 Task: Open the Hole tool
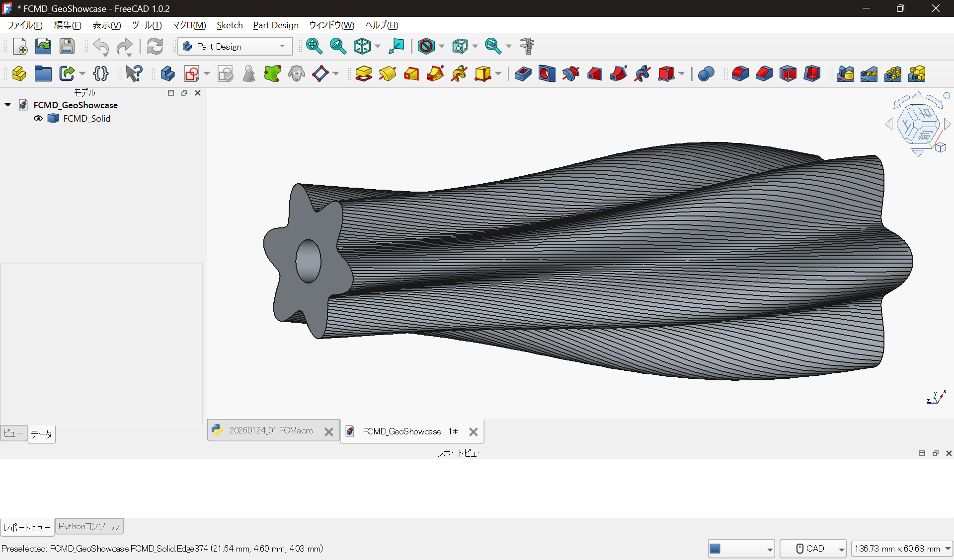[x=547, y=73]
